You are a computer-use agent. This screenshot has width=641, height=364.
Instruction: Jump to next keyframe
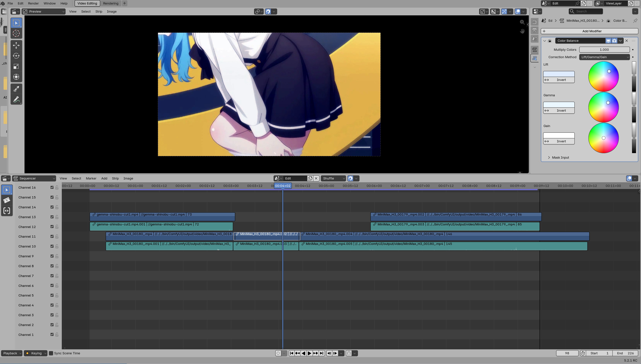pos(315,353)
